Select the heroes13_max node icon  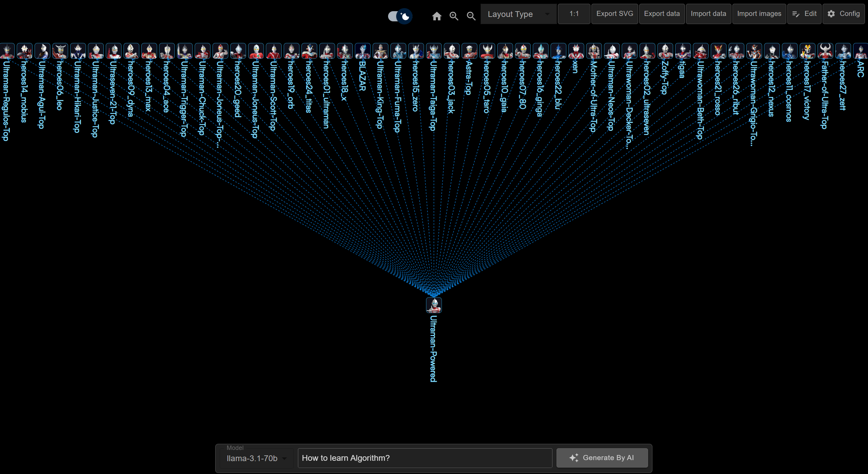[149, 51]
